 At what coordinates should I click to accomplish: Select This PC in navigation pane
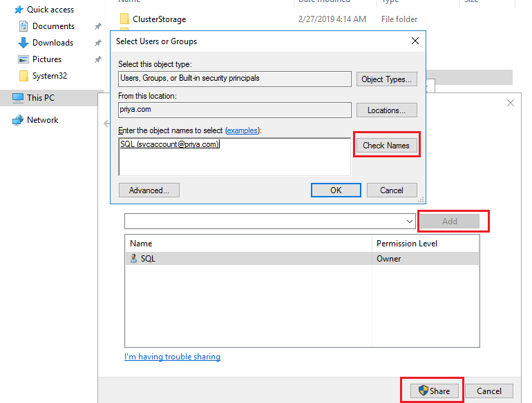click(x=41, y=98)
